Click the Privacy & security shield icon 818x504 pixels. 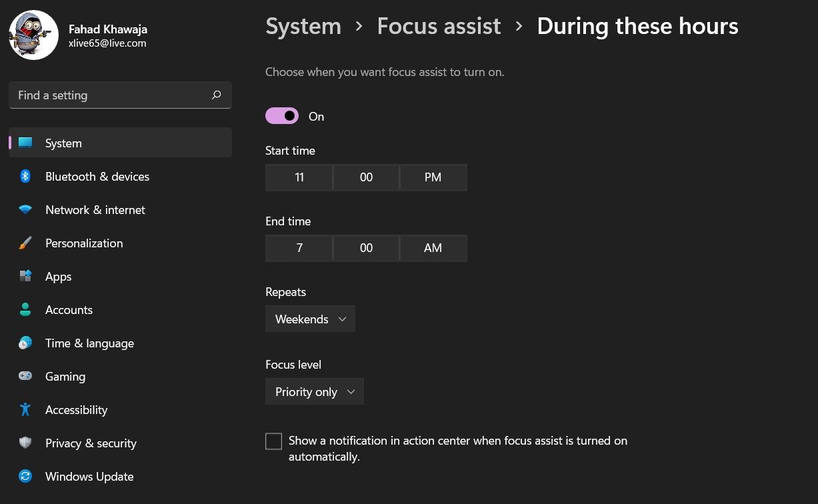click(25, 443)
